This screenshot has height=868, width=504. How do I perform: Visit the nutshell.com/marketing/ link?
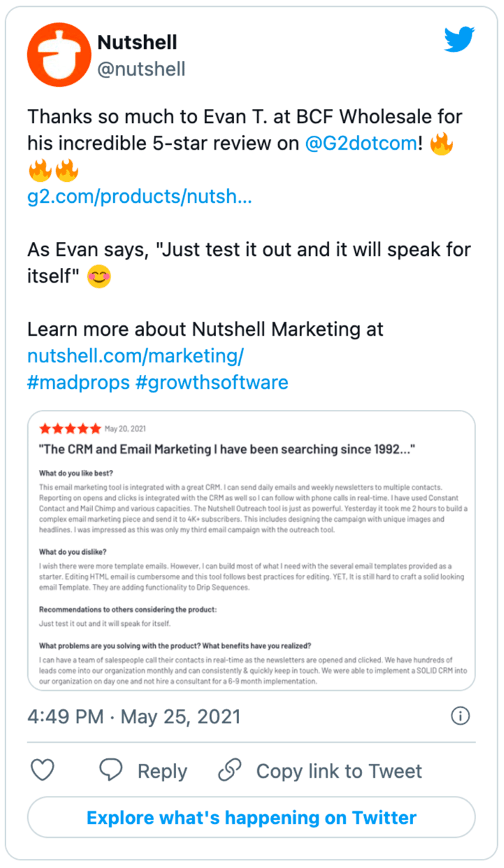tap(136, 356)
